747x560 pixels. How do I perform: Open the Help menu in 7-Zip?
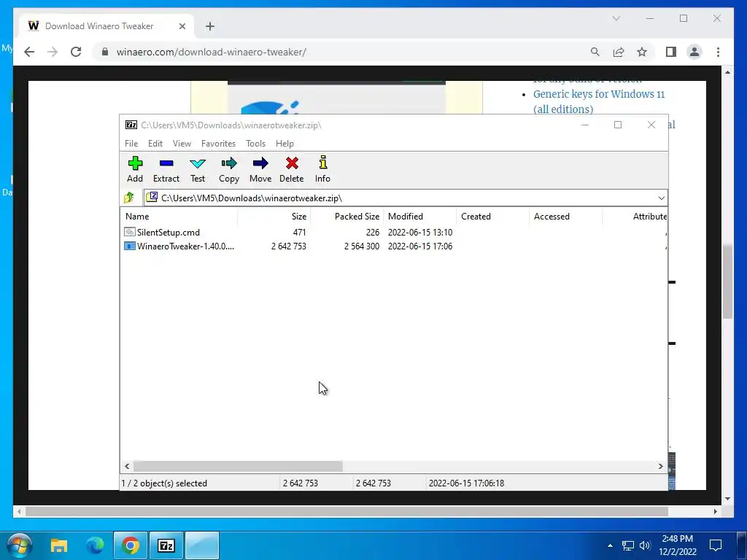(285, 144)
